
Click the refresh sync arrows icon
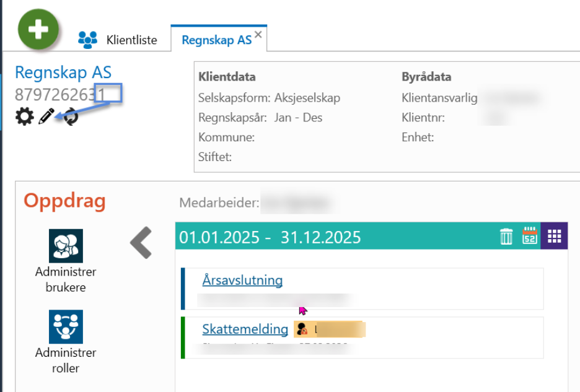tap(71, 116)
